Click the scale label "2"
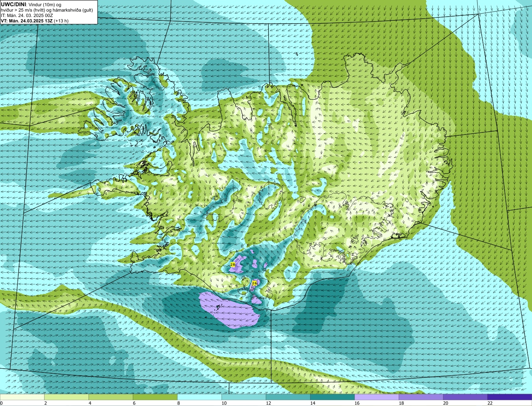 (45, 403)
